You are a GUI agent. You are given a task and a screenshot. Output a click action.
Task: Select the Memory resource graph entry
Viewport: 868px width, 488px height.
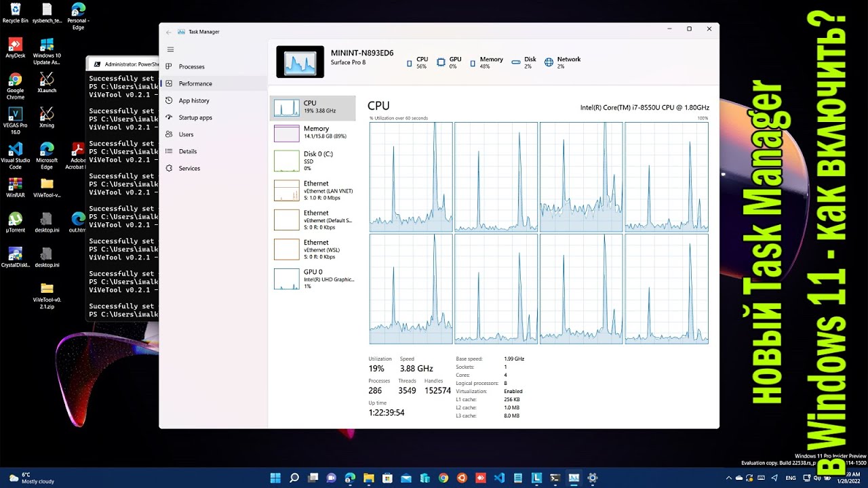313,133
